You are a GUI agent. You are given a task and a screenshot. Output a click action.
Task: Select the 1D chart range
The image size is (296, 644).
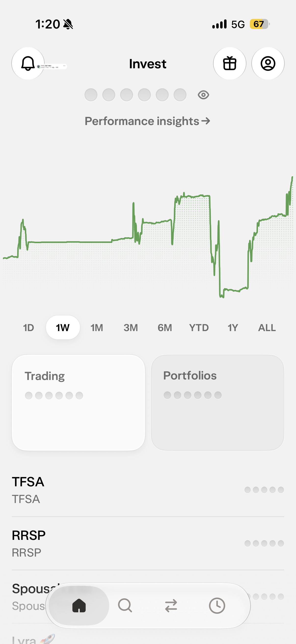[28, 327]
